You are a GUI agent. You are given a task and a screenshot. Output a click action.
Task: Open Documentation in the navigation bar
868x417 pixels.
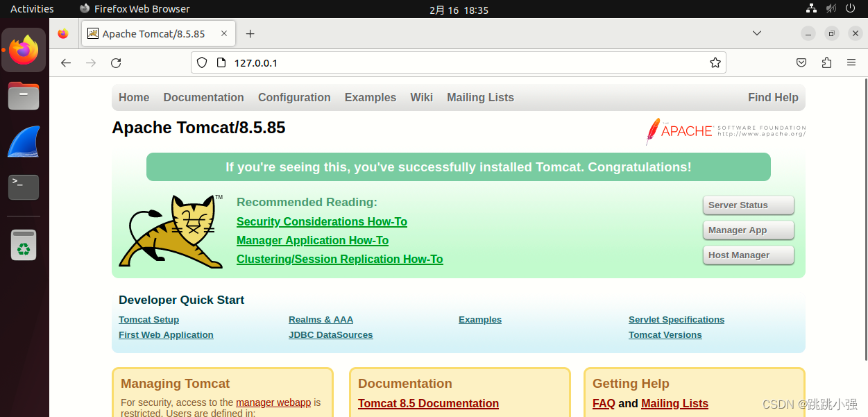(x=204, y=97)
